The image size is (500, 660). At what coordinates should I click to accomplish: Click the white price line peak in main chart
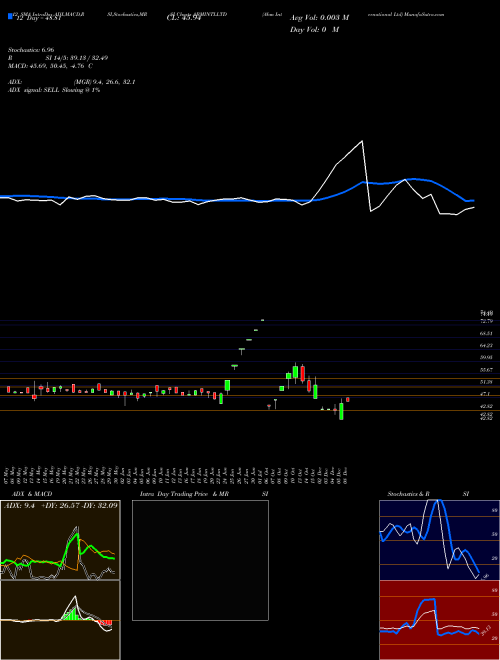coord(362,141)
